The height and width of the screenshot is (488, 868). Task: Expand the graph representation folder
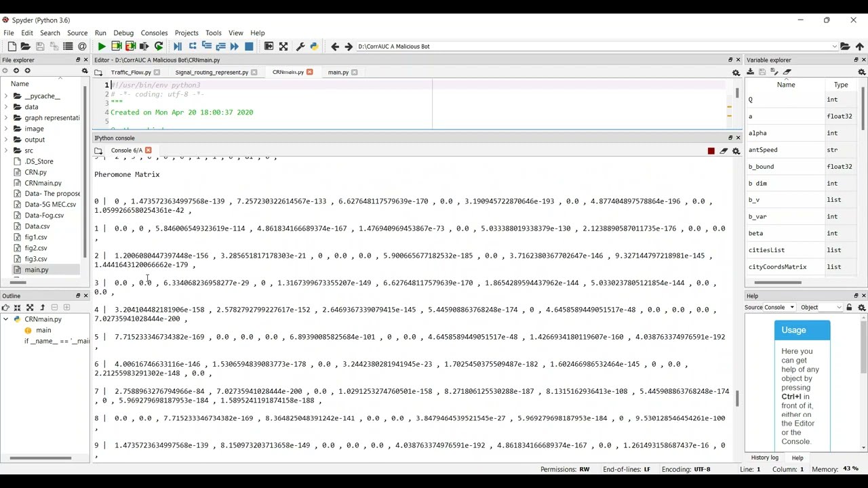coord(6,118)
